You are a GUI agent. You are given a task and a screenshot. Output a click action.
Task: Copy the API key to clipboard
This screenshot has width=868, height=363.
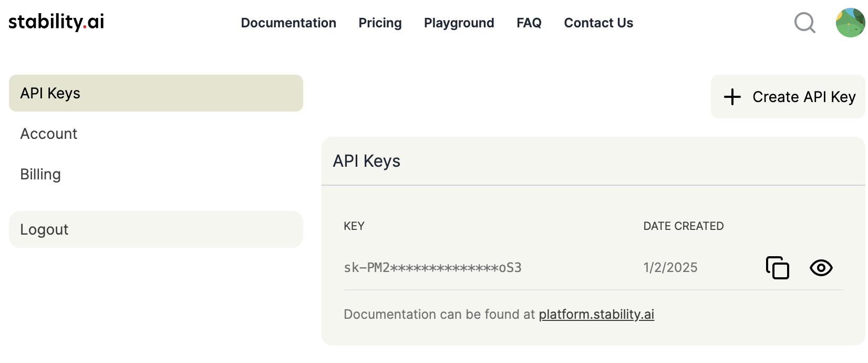[x=778, y=268]
